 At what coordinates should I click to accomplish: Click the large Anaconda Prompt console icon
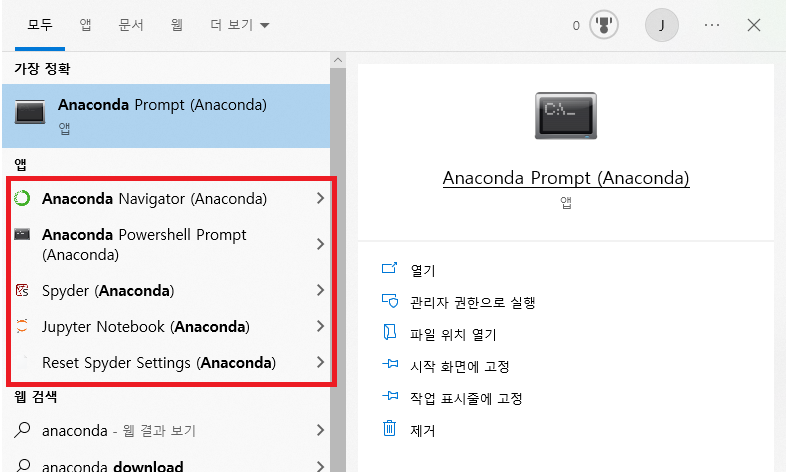(x=566, y=116)
